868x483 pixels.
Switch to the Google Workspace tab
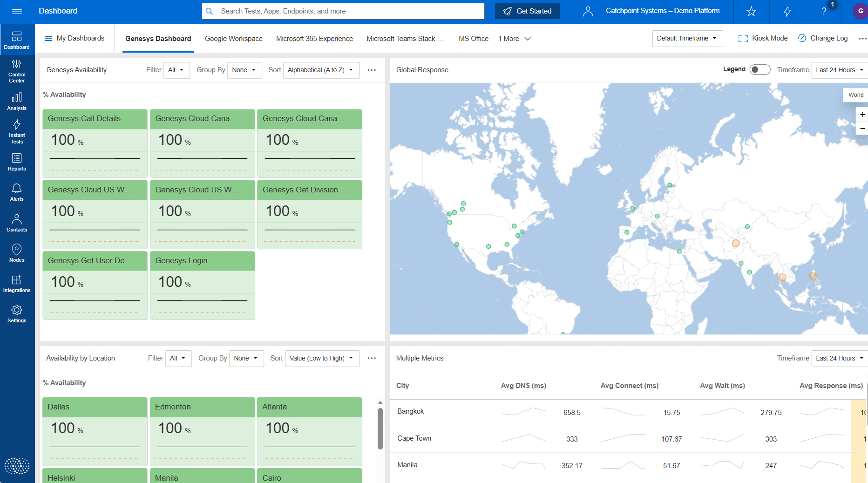coord(234,39)
